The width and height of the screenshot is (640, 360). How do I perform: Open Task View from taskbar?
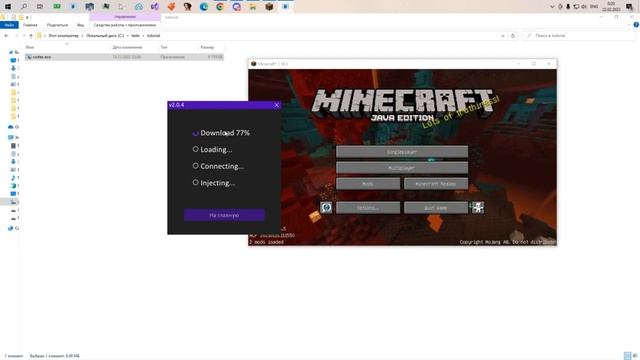pyautogui.click(x=40, y=7)
